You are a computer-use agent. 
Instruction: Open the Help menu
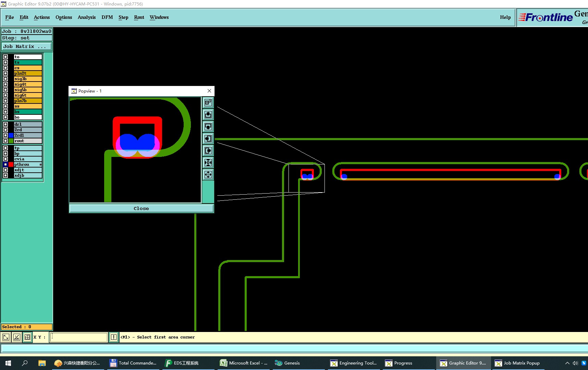[x=505, y=17]
